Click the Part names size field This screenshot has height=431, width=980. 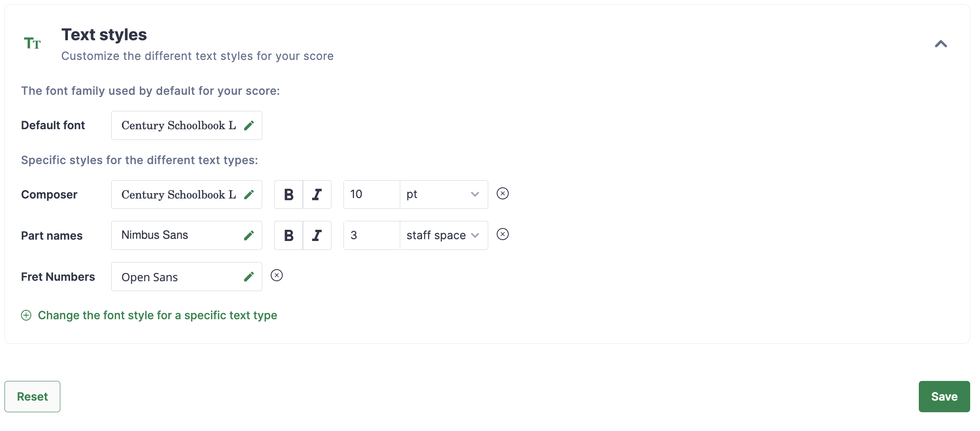click(x=372, y=236)
